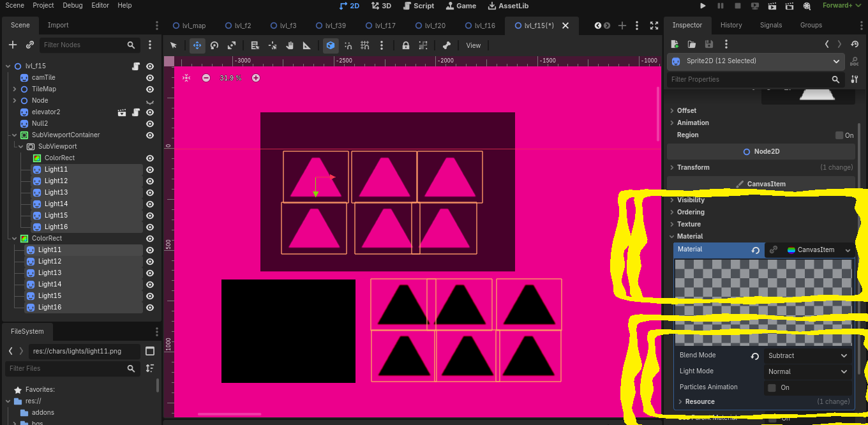
Task: Click Add Child Node plus icon
Action: pos(13,45)
